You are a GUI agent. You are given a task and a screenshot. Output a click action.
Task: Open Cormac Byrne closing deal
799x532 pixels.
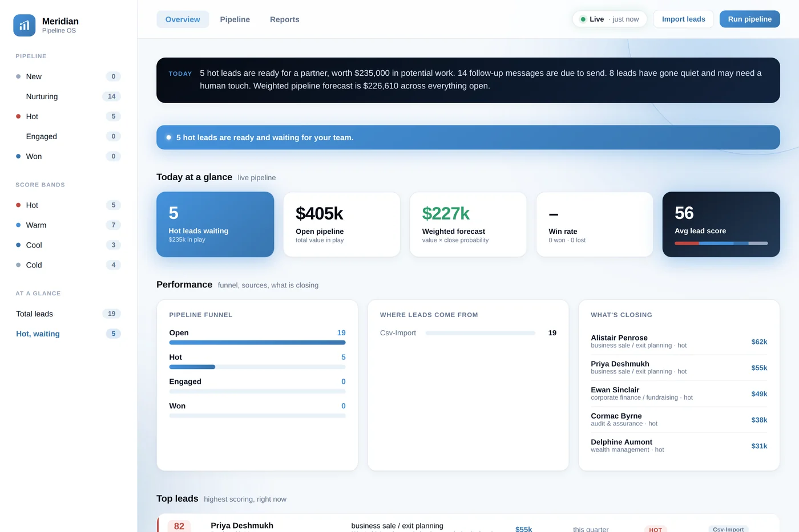coord(679,420)
